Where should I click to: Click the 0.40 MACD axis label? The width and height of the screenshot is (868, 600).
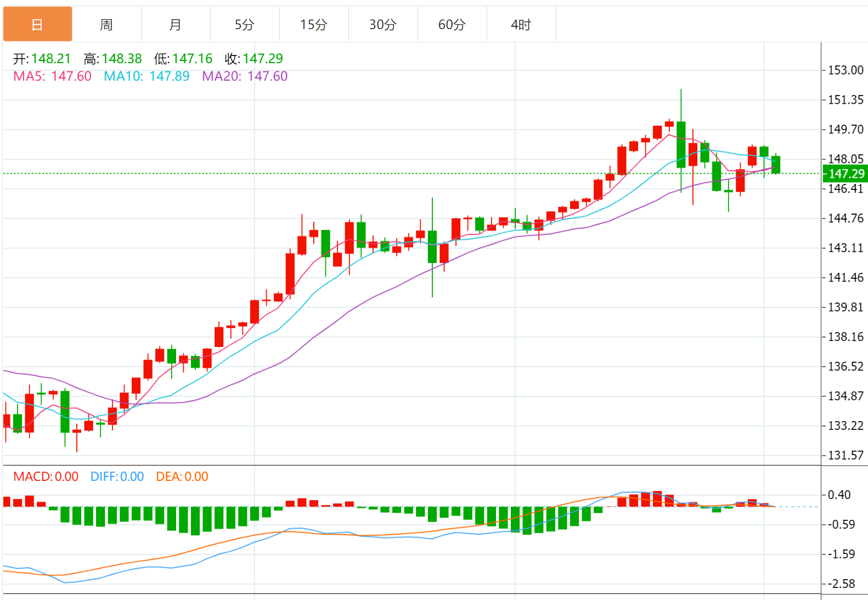pos(839,495)
